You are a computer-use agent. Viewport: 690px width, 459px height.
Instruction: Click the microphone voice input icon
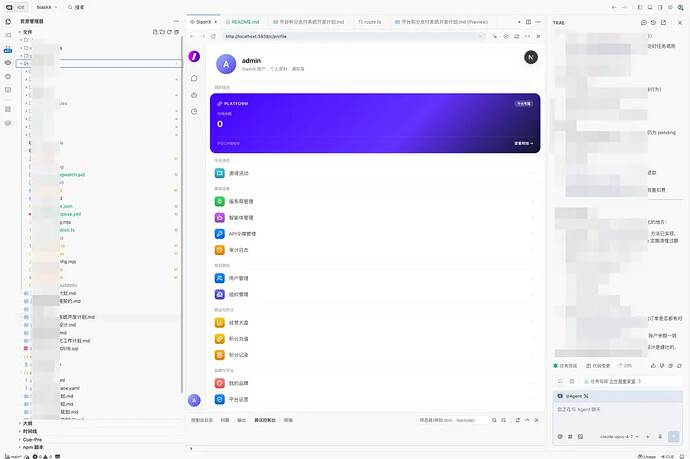(660, 437)
